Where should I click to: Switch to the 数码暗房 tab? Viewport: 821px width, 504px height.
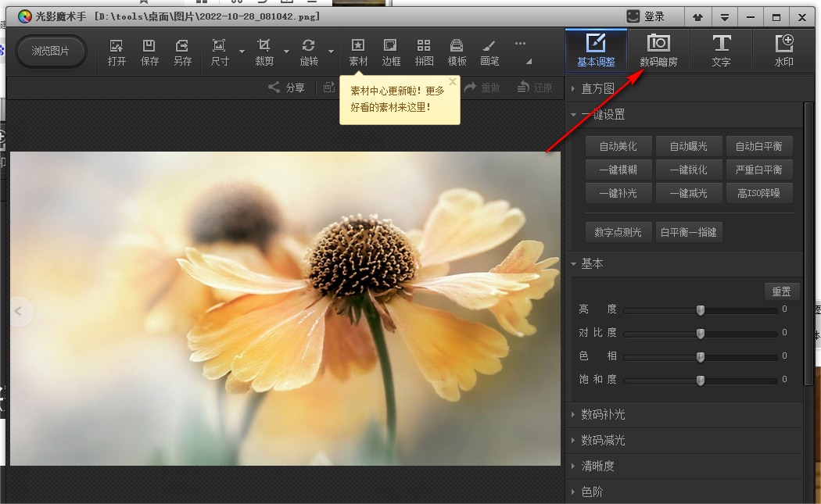(x=658, y=51)
